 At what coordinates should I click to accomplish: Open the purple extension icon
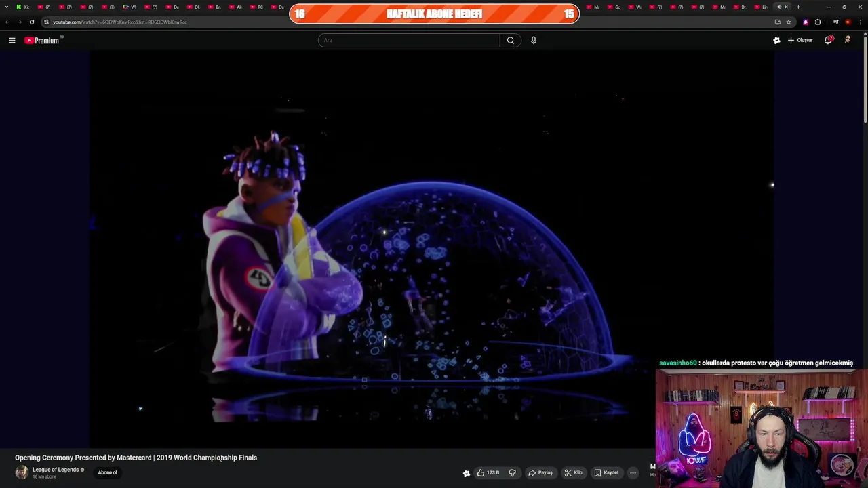(806, 22)
